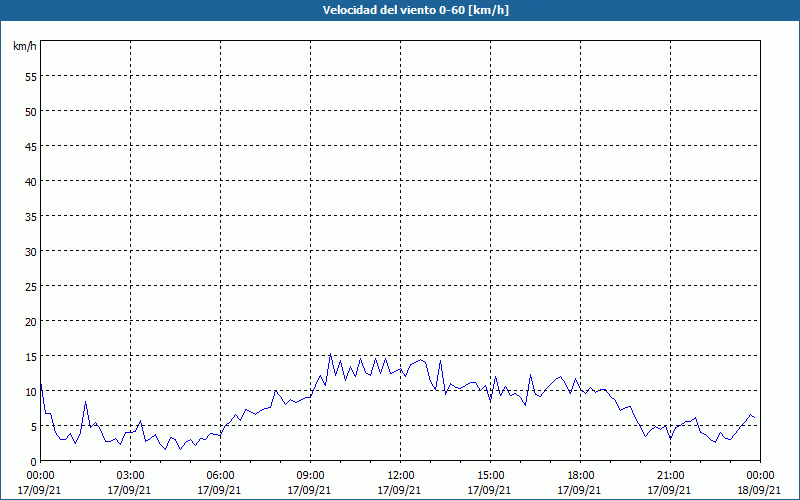Click the '40' y-axis label
This screenshot has width=800, height=500.
pyautogui.click(x=31, y=181)
